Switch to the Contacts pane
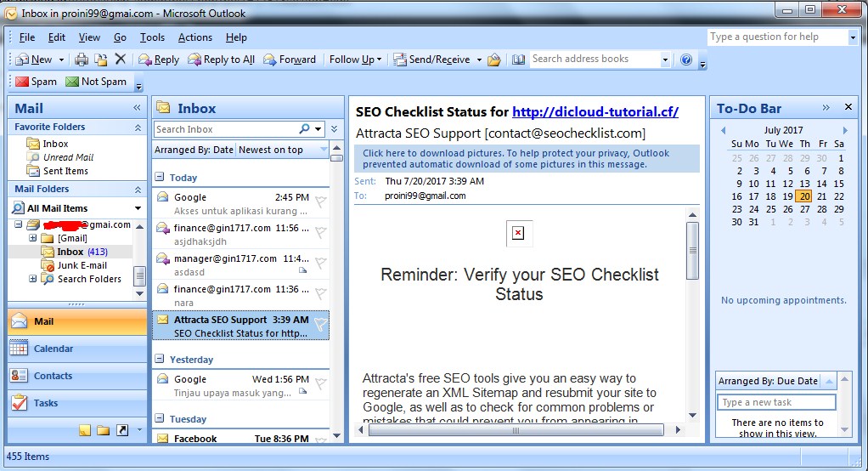The image size is (868, 471). pyautogui.click(x=77, y=376)
